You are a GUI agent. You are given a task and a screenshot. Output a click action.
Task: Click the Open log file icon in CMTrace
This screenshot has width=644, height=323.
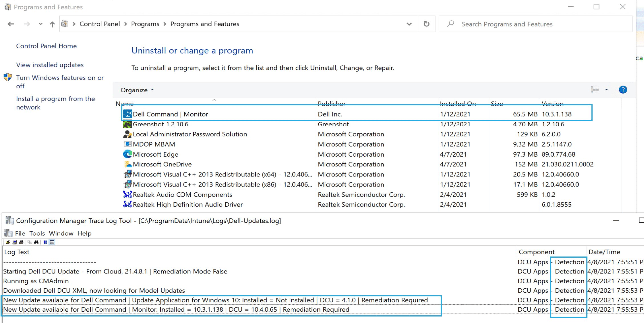pyautogui.click(x=8, y=242)
